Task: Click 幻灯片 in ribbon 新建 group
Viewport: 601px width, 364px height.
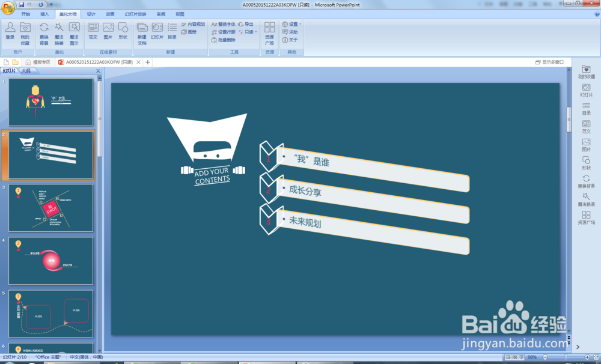Action: [x=157, y=31]
